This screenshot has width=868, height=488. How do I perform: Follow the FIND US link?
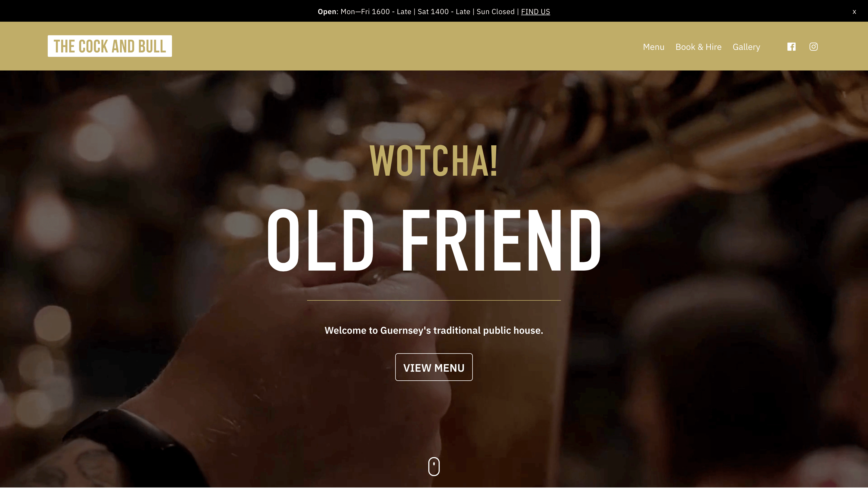click(x=535, y=12)
